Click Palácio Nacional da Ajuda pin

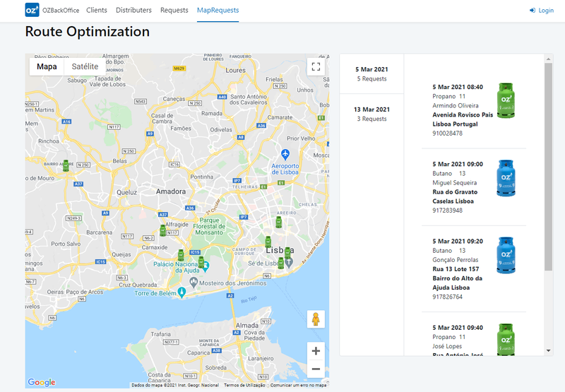pos(206,267)
